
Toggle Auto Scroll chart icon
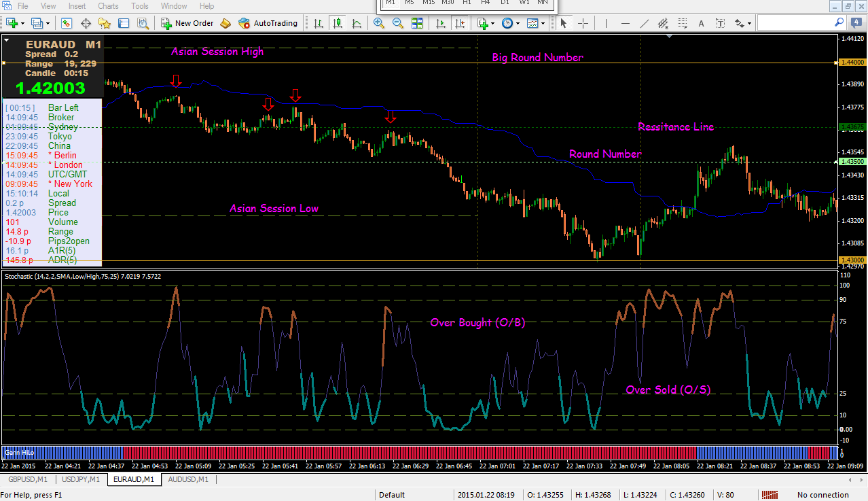pos(440,23)
